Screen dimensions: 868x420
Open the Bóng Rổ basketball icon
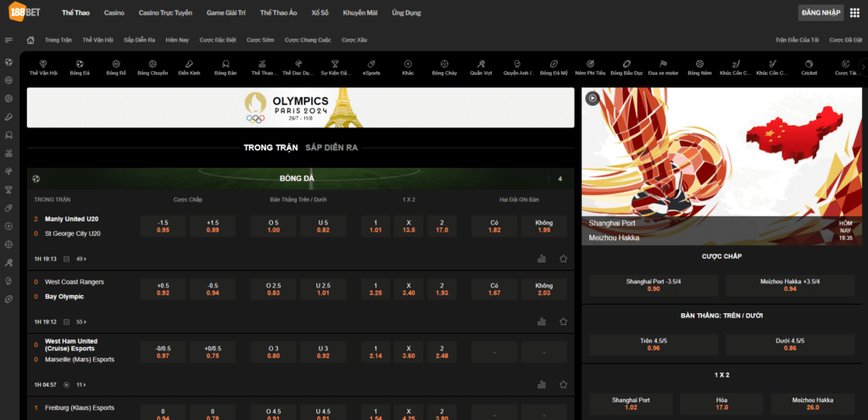tap(116, 68)
